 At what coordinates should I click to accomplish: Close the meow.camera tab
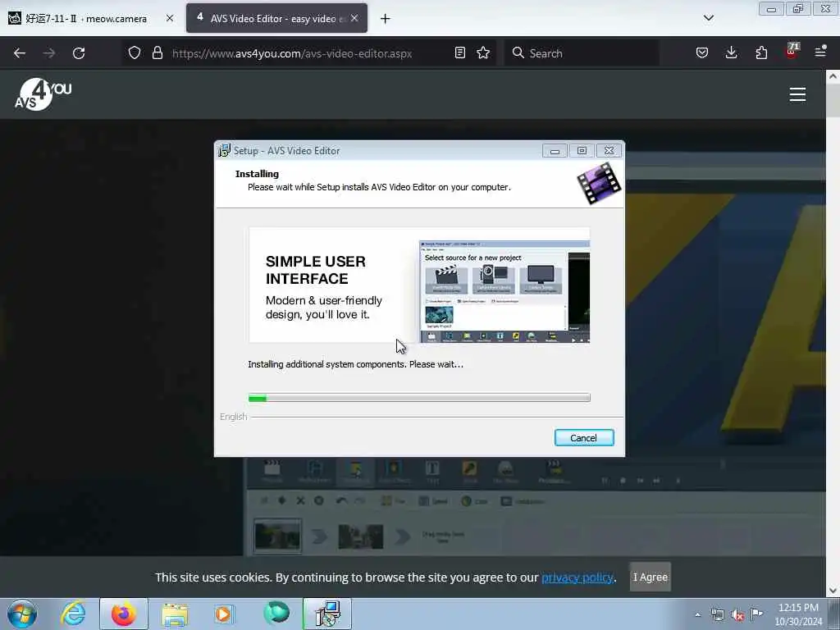169,18
